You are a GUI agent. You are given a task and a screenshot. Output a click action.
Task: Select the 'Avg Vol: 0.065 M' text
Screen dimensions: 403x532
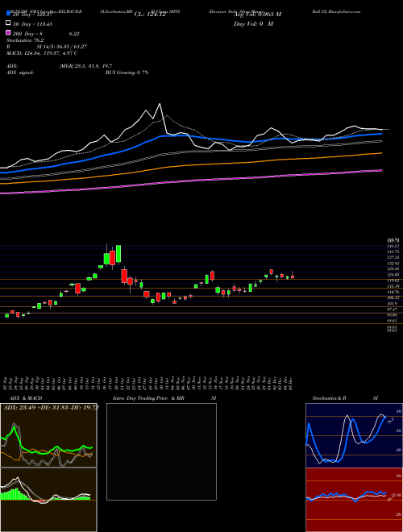(257, 15)
